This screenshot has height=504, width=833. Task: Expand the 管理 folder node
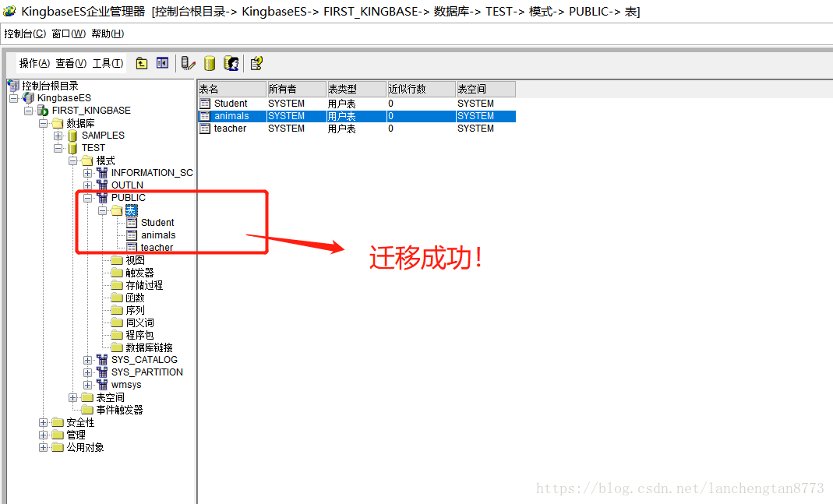(x=44, y=435)
